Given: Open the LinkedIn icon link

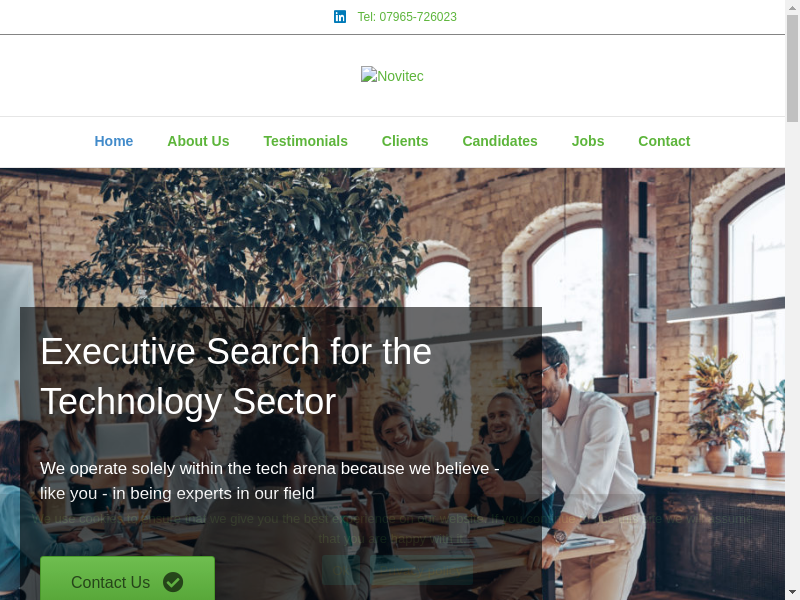Looking at the screenshot, I should coord(340,17).
